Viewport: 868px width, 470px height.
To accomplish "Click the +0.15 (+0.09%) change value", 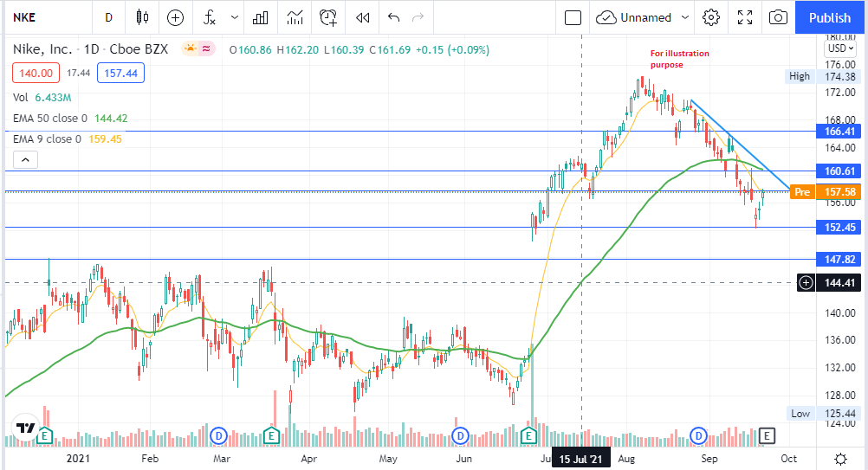I will click(452, 49).
